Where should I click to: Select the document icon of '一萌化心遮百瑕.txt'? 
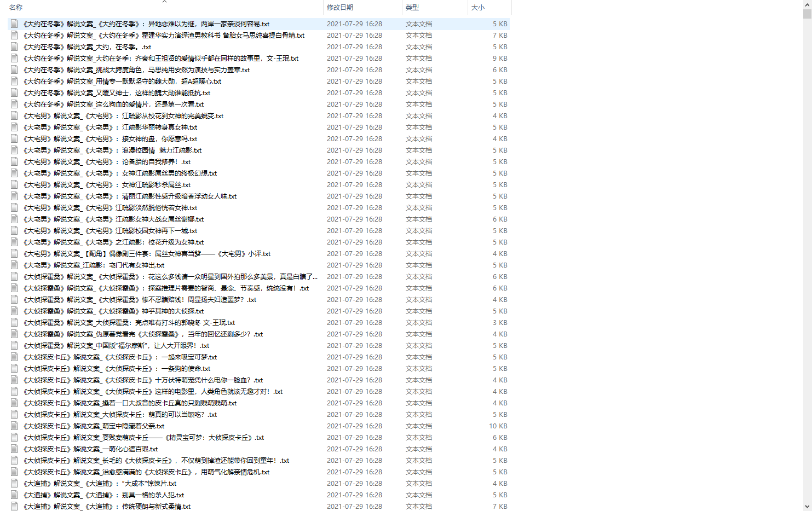pos(14,449)
